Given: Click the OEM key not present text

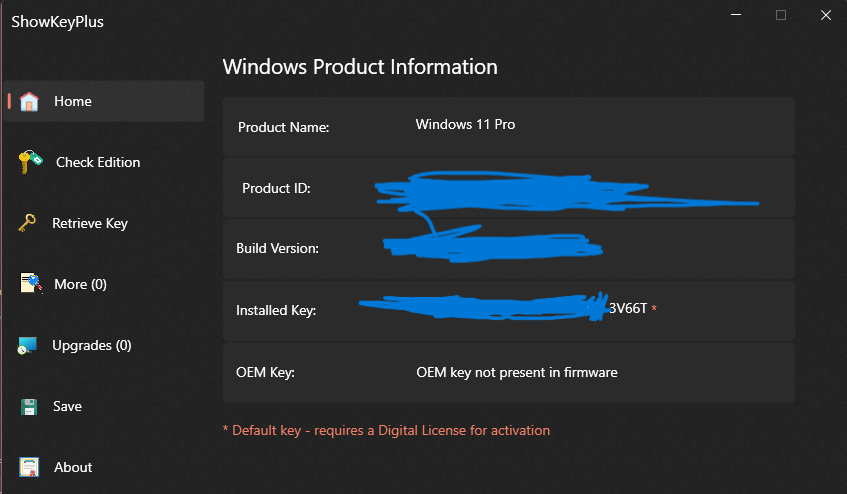Looking at the screenshot, I should [x=517, y=373].
